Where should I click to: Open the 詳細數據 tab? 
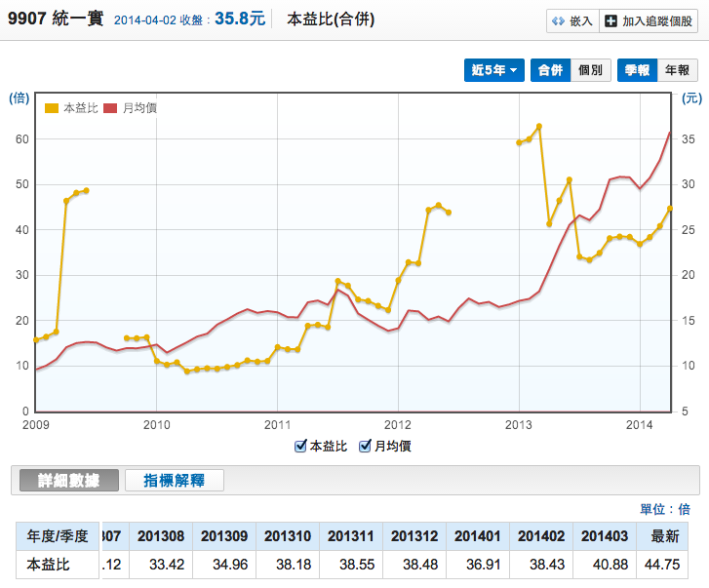(x=64, y=481)
